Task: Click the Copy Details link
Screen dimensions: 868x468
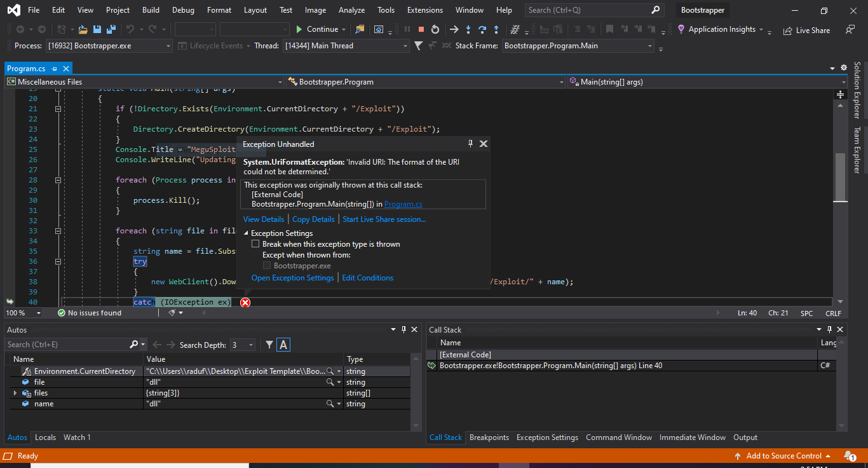Action: (x=313, y=219)
